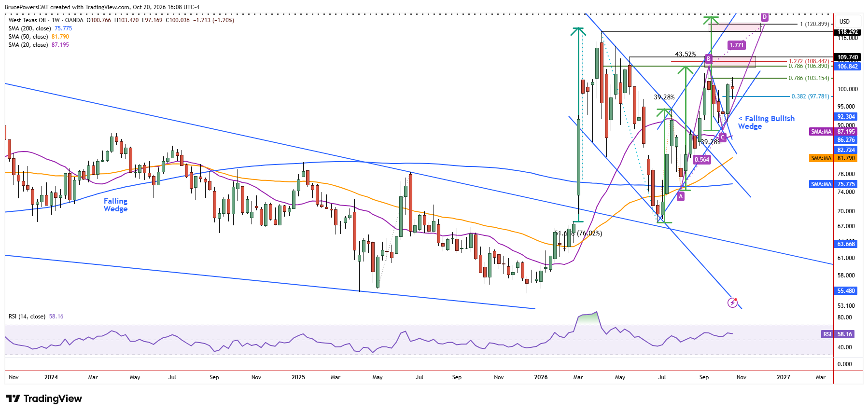Click the blue 55.480 price label
868x413 pixels.
click(846, 291)
